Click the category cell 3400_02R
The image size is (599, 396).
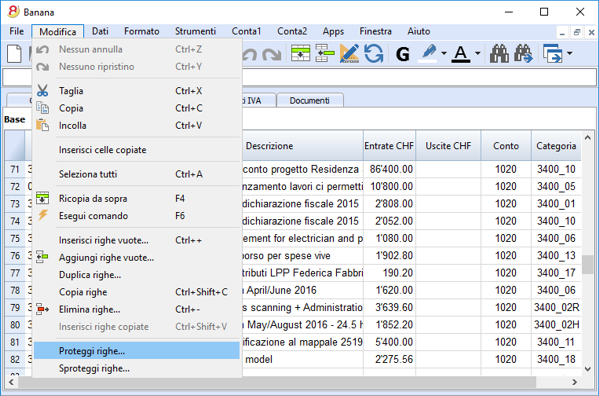pos(556,307)
